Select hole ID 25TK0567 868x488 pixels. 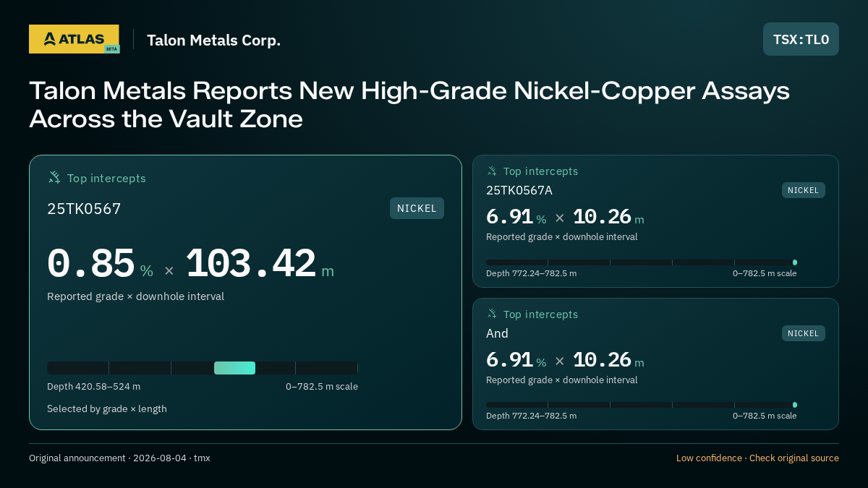84,209
